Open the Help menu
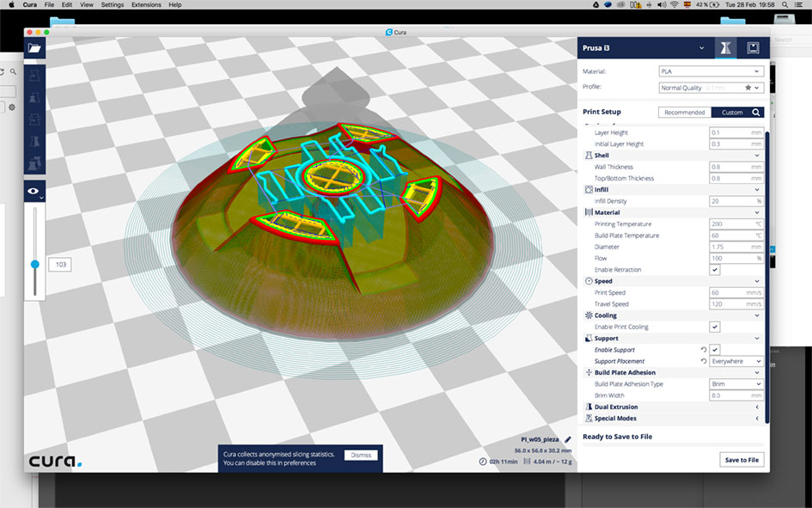 [x=175, y=4]
